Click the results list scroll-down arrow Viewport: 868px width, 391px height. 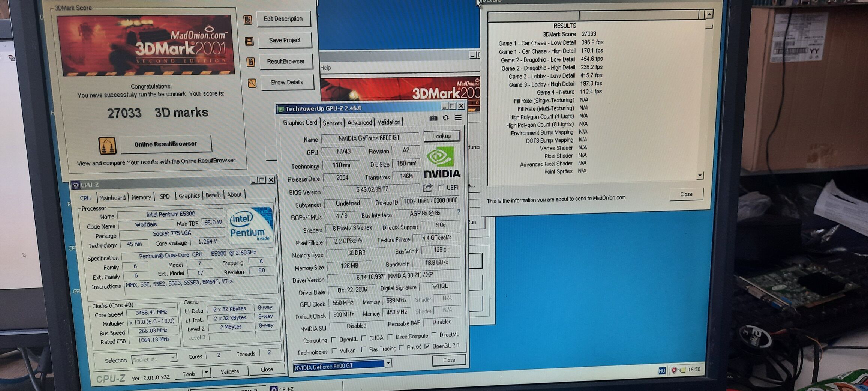[x=700, y=176]
